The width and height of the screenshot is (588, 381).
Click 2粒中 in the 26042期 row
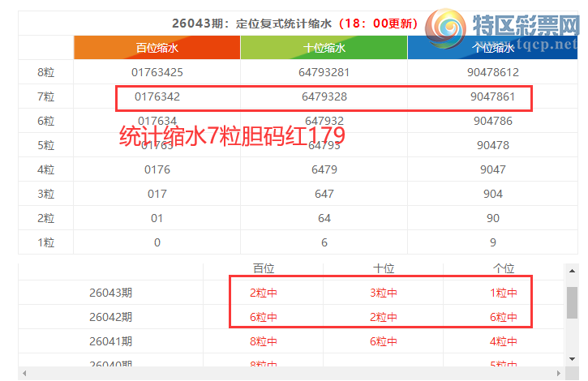click(x=384, y=317)
